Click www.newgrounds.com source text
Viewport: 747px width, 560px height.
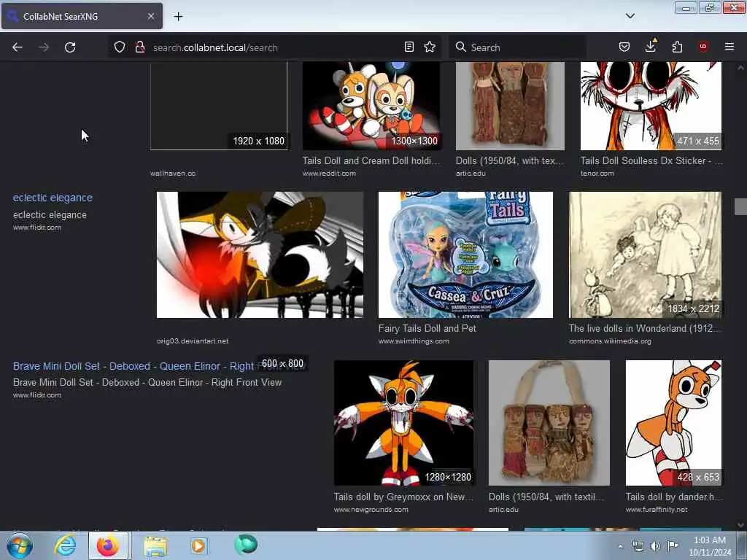point(371,510)
